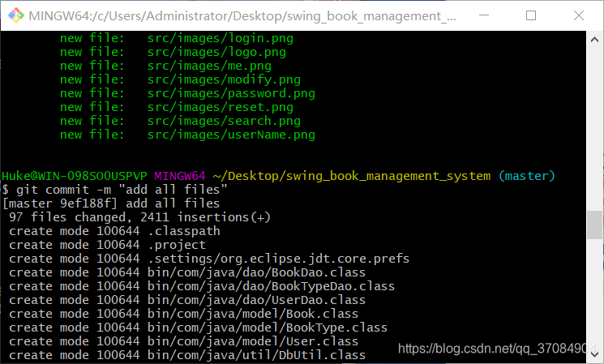Screen dimensions: 604x364
Task: Click the magenta MINGW64 prompt label
Action: tap(180, 176)
